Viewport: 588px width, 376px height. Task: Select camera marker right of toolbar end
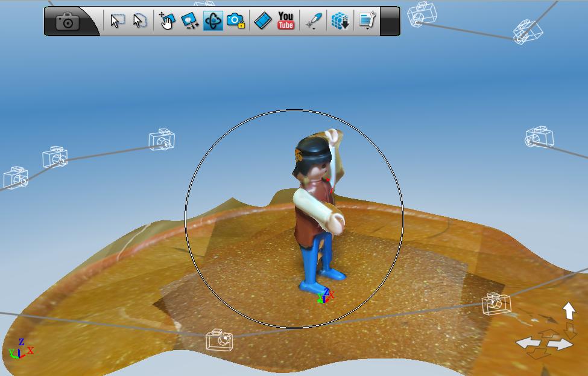point(422,14)
